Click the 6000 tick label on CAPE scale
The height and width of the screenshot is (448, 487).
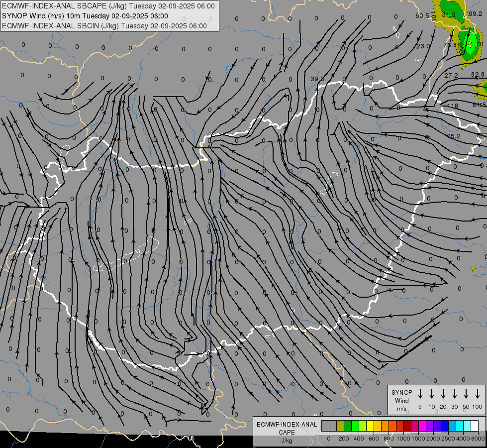pos(478,439)
